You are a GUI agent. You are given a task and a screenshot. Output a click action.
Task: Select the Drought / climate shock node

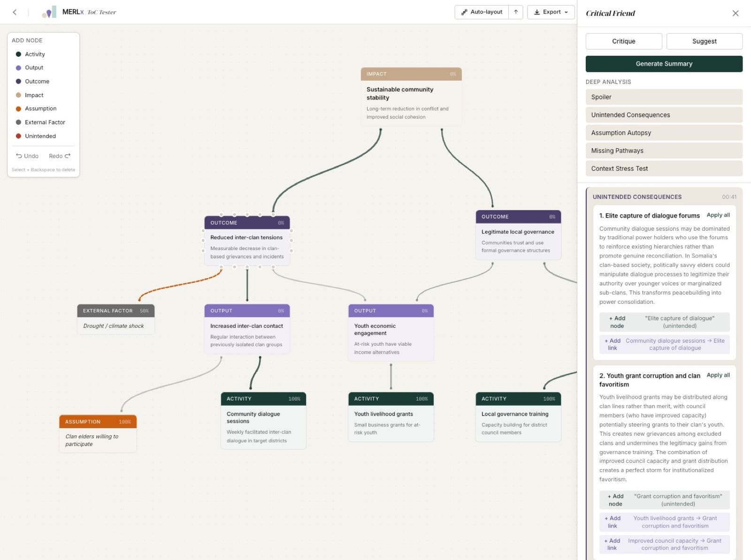coord(116,319)
